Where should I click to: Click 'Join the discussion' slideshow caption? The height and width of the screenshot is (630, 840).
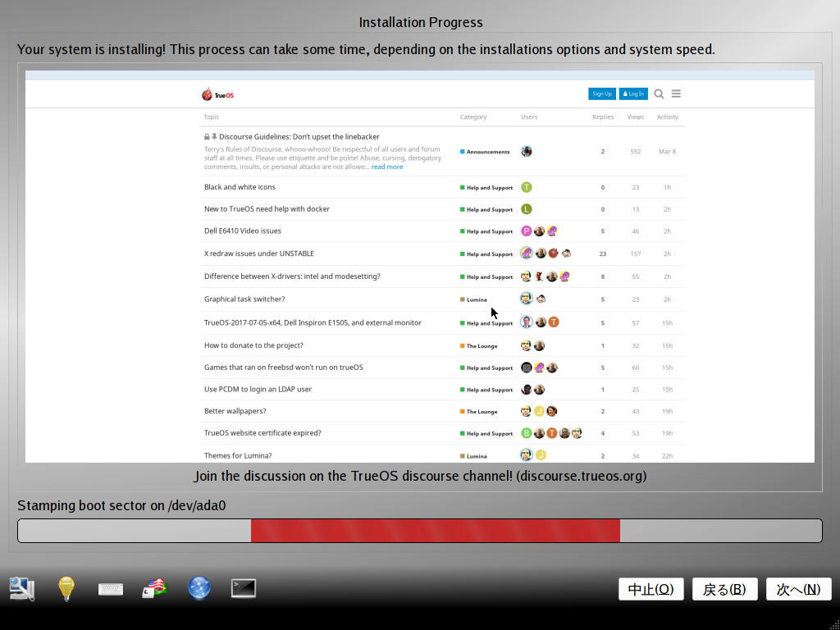[420, 476]
